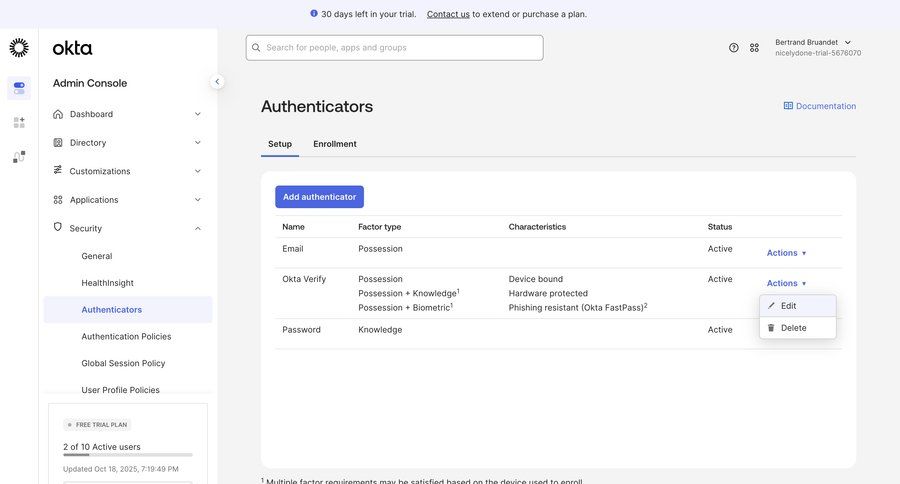Click the Customizations sliders icon
Viewport: 900px width, 484px height.
click(57, 170)
